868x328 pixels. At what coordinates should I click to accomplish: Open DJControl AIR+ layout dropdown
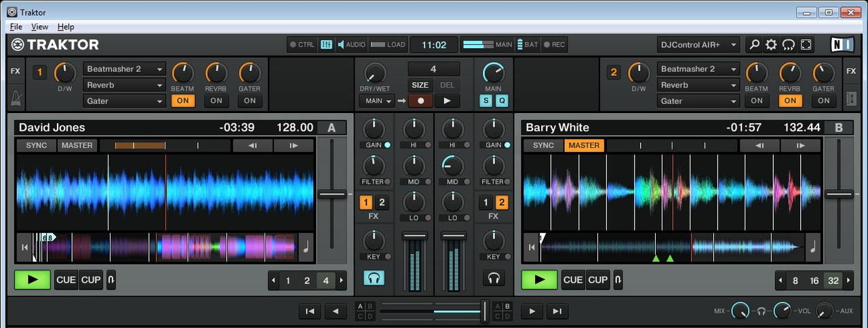click(x=698, y=45)
